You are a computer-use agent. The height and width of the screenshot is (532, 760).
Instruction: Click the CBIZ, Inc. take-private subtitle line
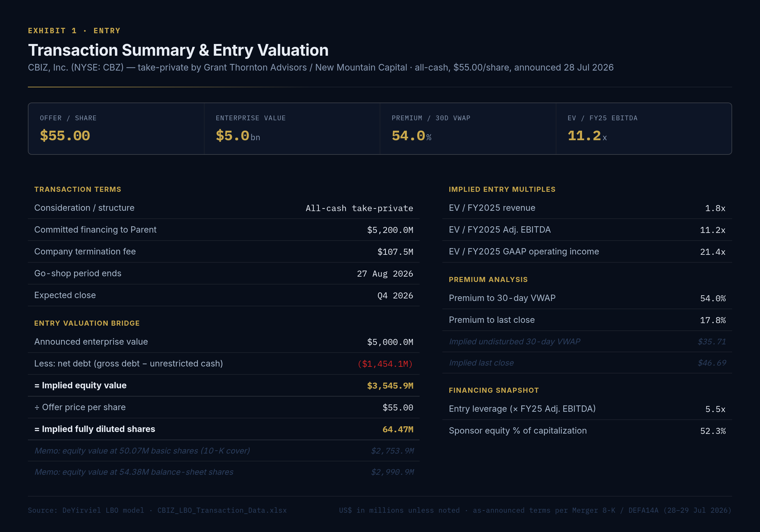click(321, 67)
